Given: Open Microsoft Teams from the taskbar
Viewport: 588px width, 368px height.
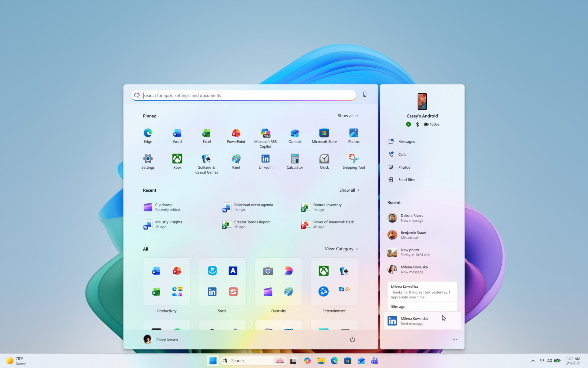Looking at the screenshot, I should coord(375,361).
